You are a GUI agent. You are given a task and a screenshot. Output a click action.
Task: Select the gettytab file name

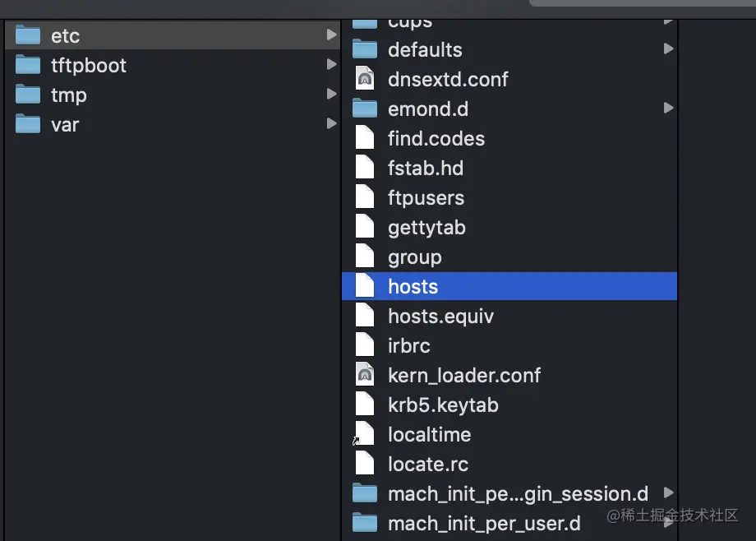coord(426,227)
